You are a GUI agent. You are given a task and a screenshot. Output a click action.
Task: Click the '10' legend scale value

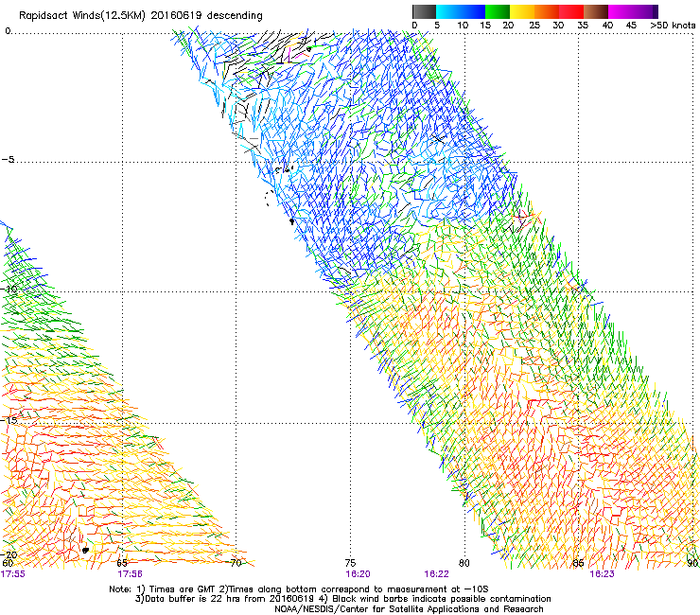(463, 25)
